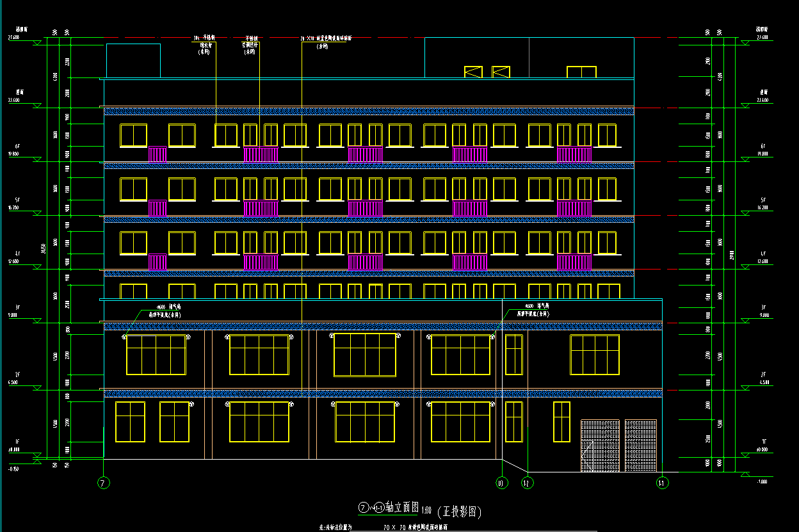The image size is (799, 532).
Task: Click the narrow window beside the garage doors
Action: (x=561, y=422)
